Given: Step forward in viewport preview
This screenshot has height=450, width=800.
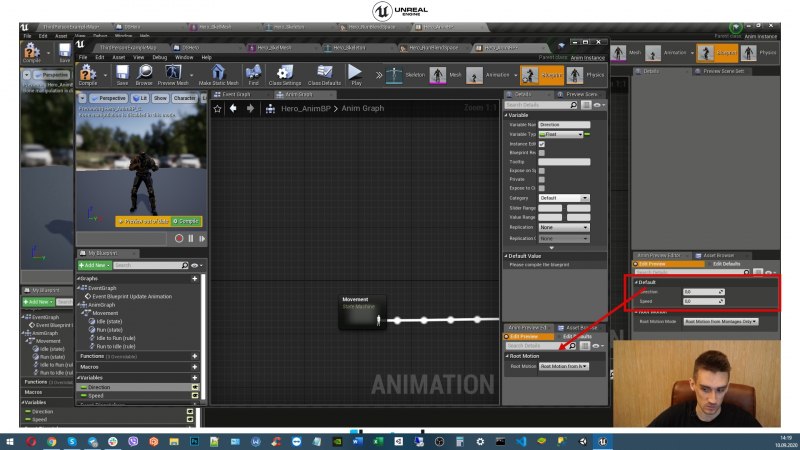Looking at the screenshot, I should click(x=202, y=238).
